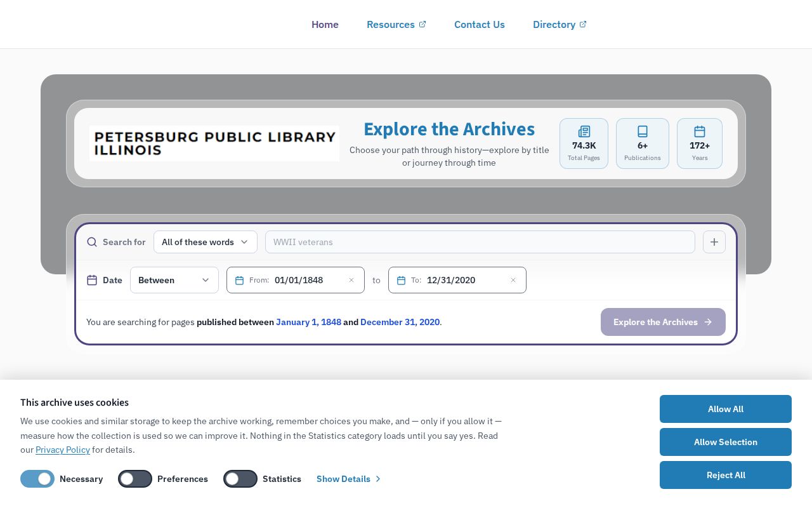The width and height of the screenshot is (812, 508).
Task: Click the calendar icon in To field
Action: [401, 280]
